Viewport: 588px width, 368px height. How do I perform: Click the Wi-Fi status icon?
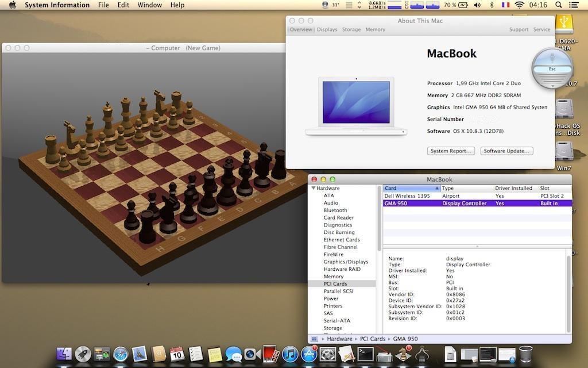[x=520, y=5]
